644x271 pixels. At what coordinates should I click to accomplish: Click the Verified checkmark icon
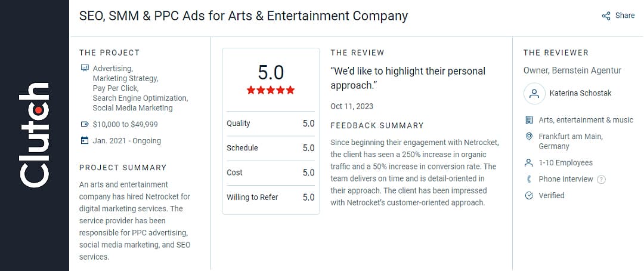coord(528,195)
